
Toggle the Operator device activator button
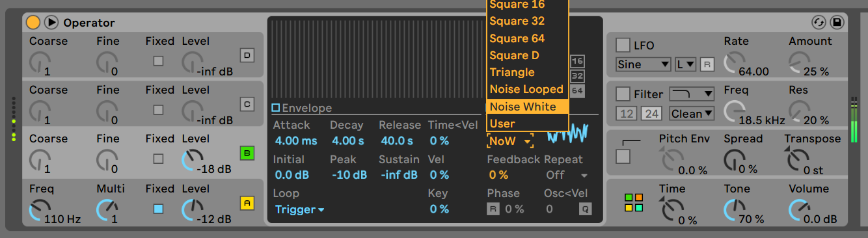(x=33, y=23)
